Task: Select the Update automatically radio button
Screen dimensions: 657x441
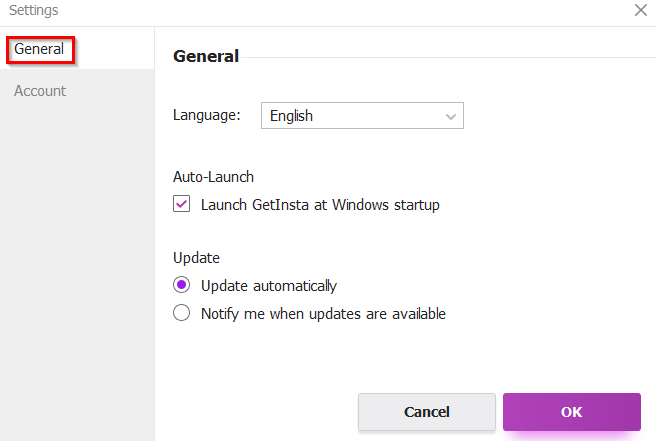Action: point(181,285)
